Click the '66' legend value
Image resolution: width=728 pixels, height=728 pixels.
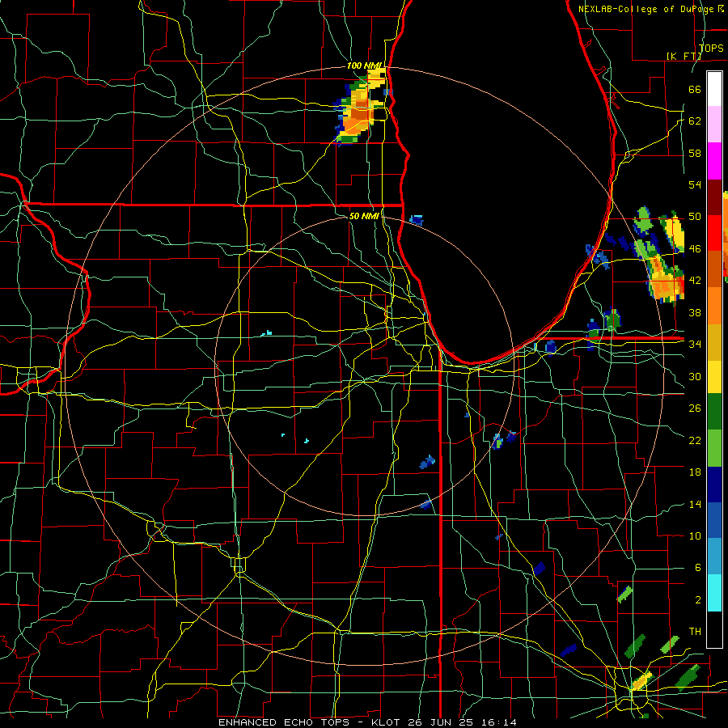[x=695, y=90]
